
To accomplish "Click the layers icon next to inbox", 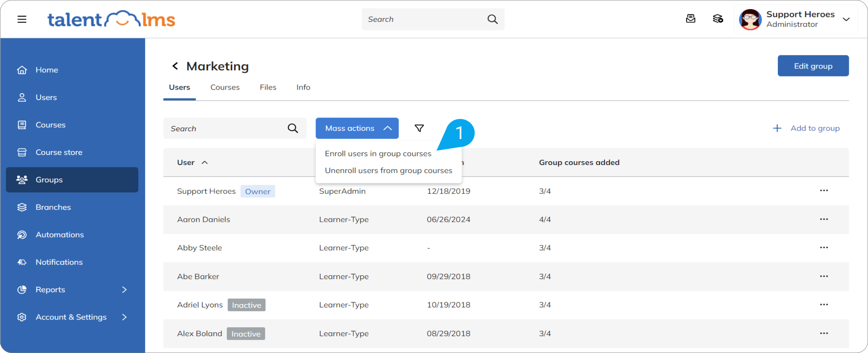I will (x=718, y=18).
